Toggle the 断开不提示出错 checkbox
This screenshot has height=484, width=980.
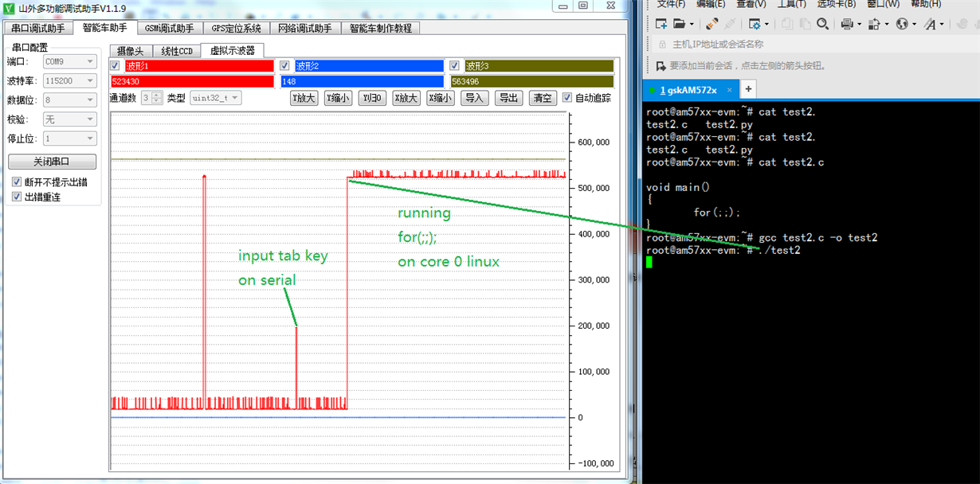click(x=17, y=181)
